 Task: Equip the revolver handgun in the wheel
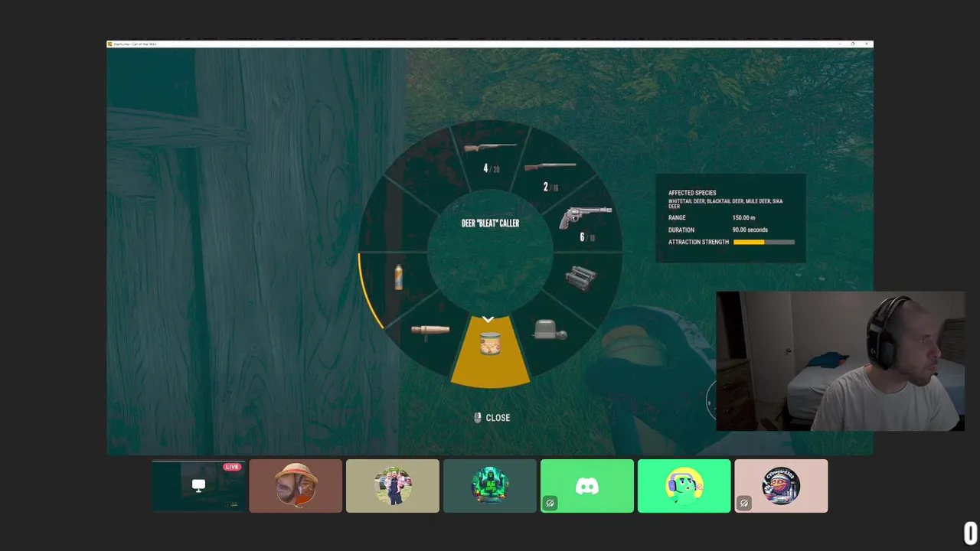click(585, 217)
